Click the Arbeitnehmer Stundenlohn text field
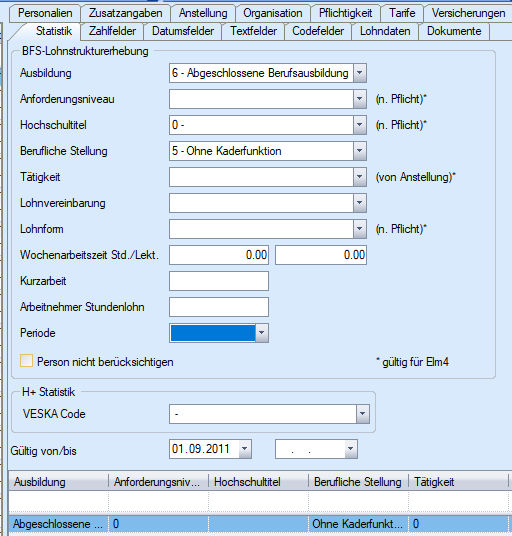 219,307
